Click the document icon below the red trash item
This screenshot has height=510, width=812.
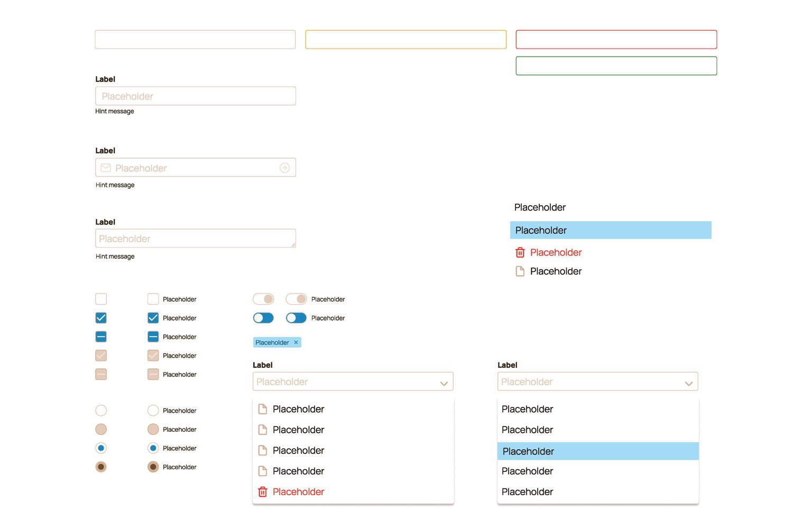pos(520,271)
